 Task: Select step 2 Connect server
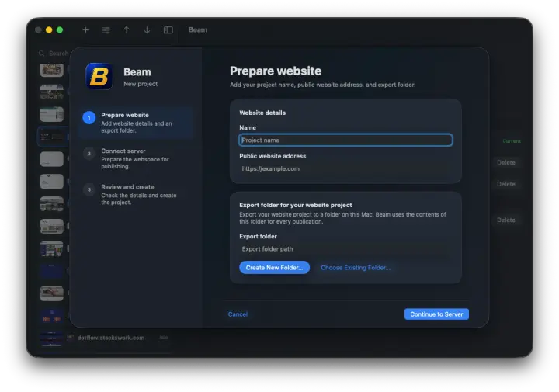point(135,158)
